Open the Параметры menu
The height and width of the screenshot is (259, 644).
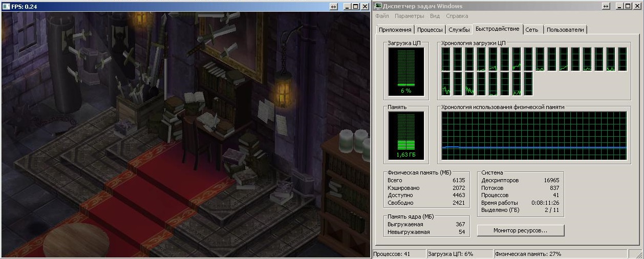coord(409,16)
